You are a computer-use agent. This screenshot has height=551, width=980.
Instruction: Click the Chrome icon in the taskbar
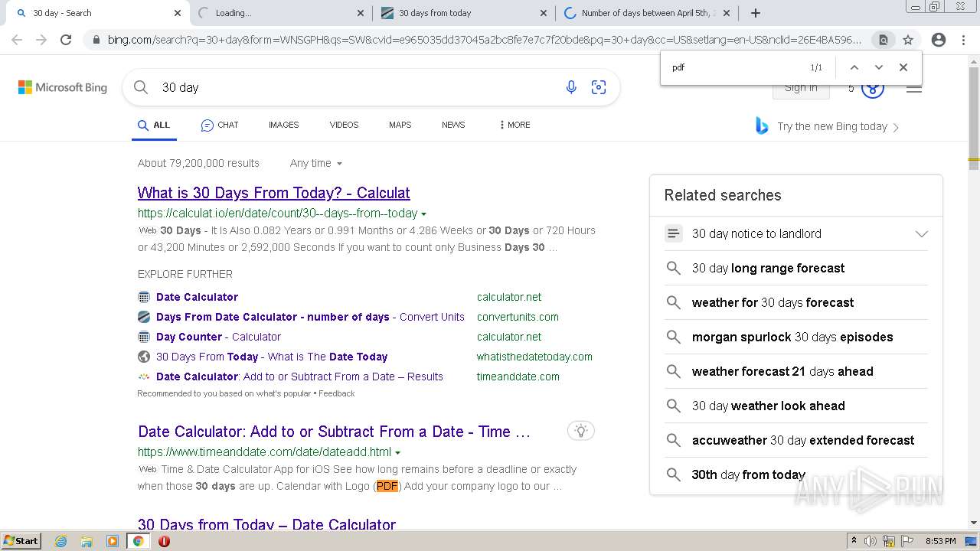(138, 541)
